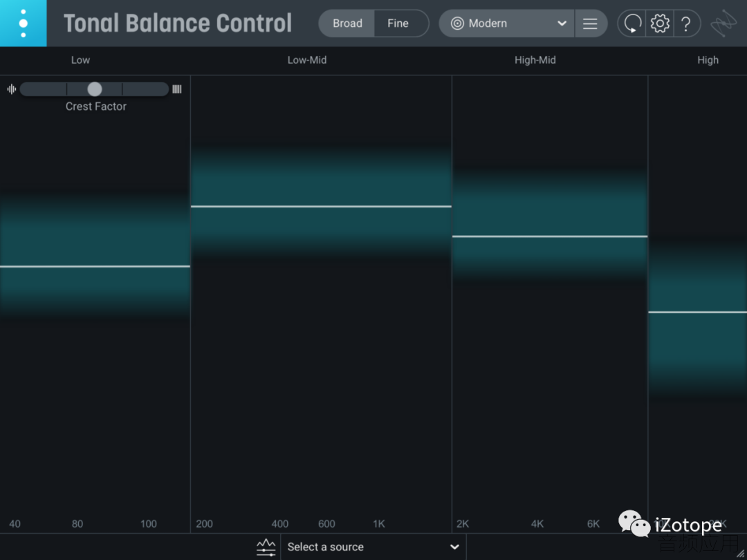Click the 1K frequency label
Image resolution: width=747 pixels, height=560 pixels.
click(x=379, y=524)
